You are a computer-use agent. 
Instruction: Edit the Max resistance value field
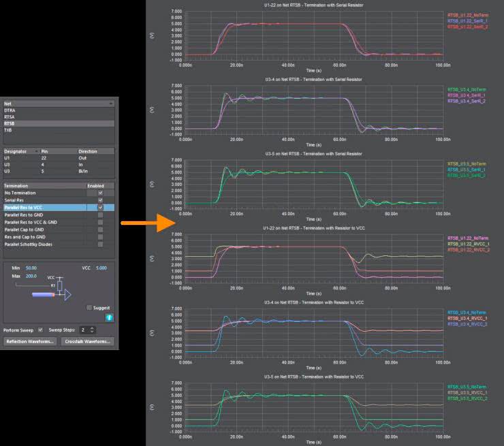pyautogui.click(x=31, y=275)
